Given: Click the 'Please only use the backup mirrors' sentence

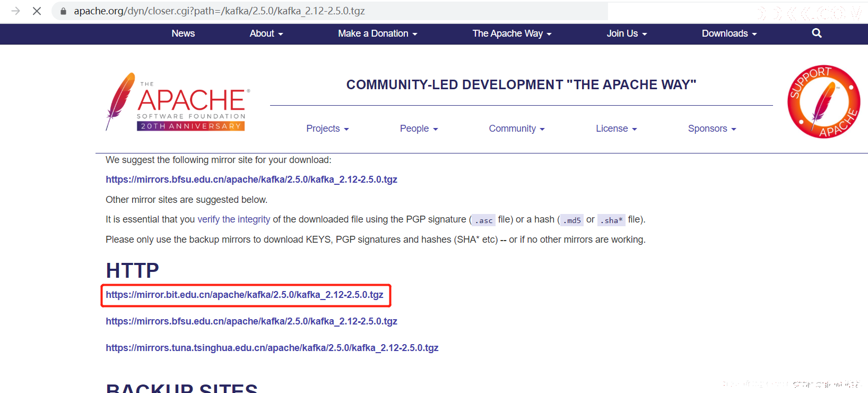Looking at the screenshot, I should (x=376, y=240).
